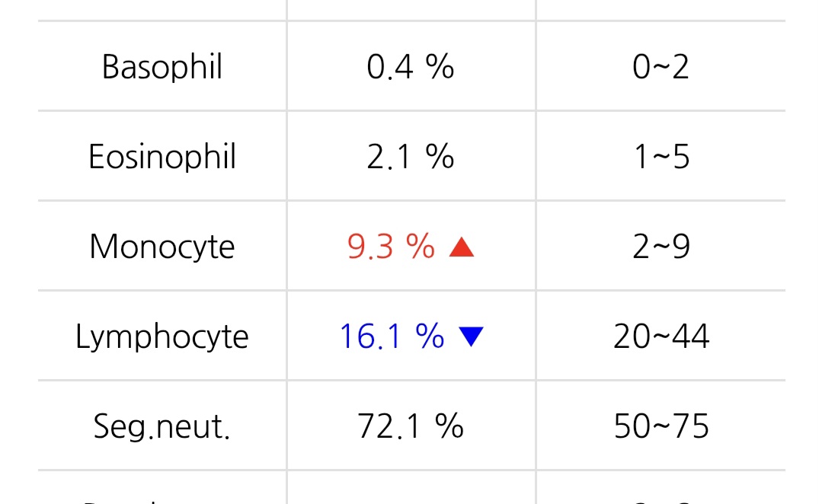Click the Eosinophil reference range 1~5
The height and width of the screenshot is (504, 822).
pos(660,157)
